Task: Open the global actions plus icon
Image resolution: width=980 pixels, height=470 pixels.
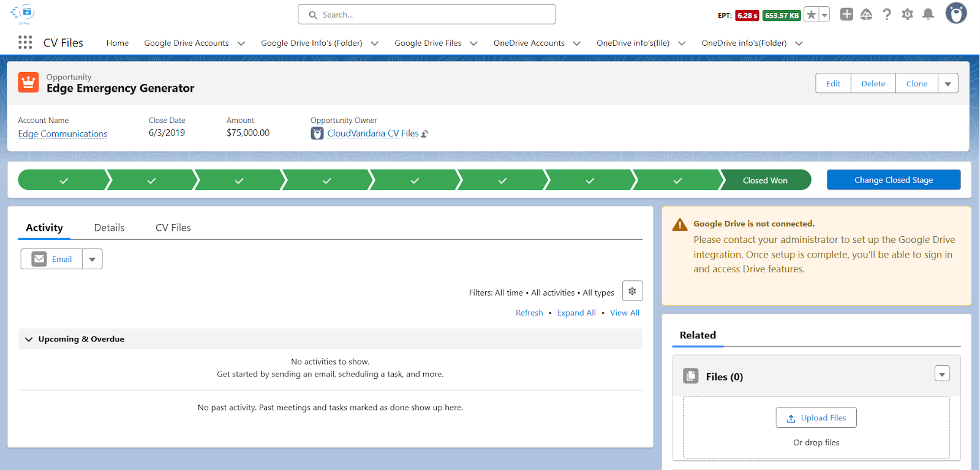Action: point(846,14)
